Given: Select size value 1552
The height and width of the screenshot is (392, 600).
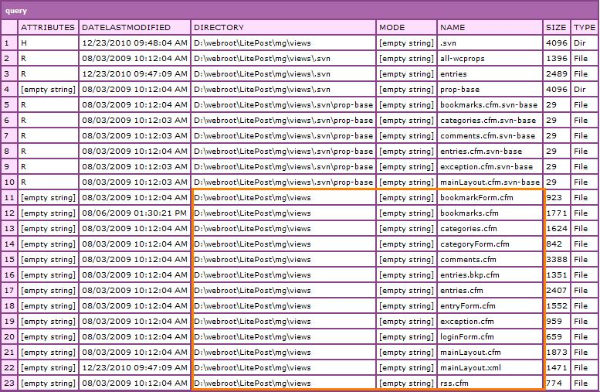Looking at the screenshot, I should 556,306.
